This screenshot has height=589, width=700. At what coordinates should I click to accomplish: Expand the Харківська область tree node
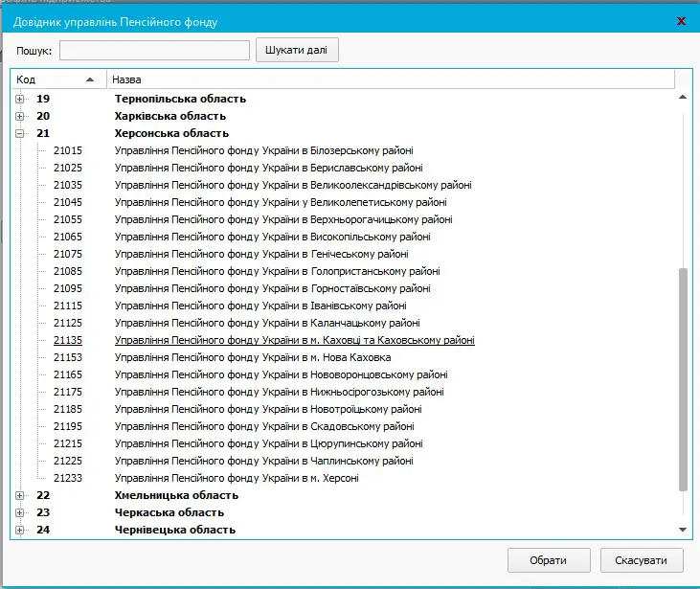point(19,116)
